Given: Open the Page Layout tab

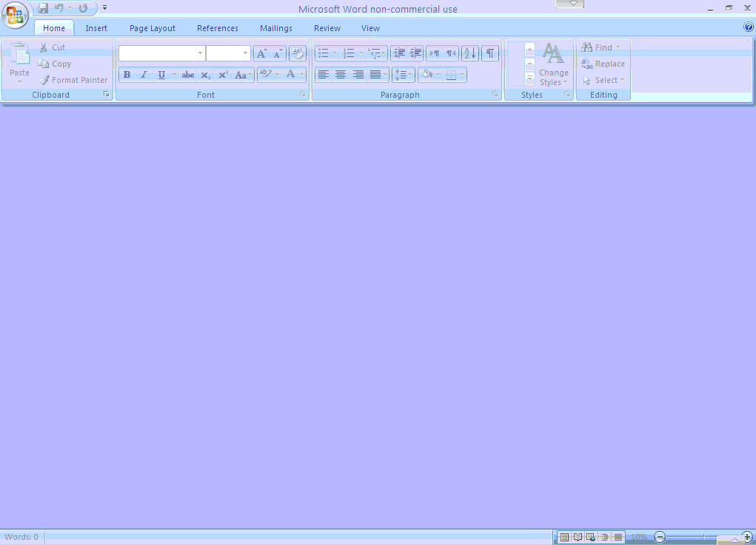Looking at the screenshot, I should 153,28.
